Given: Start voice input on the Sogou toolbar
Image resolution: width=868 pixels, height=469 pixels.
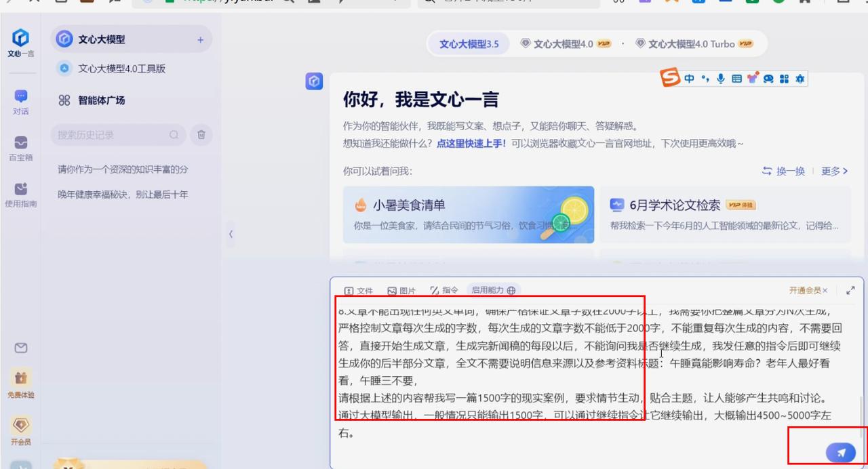Looking at the screenshot, I should (x=720, y=79).
